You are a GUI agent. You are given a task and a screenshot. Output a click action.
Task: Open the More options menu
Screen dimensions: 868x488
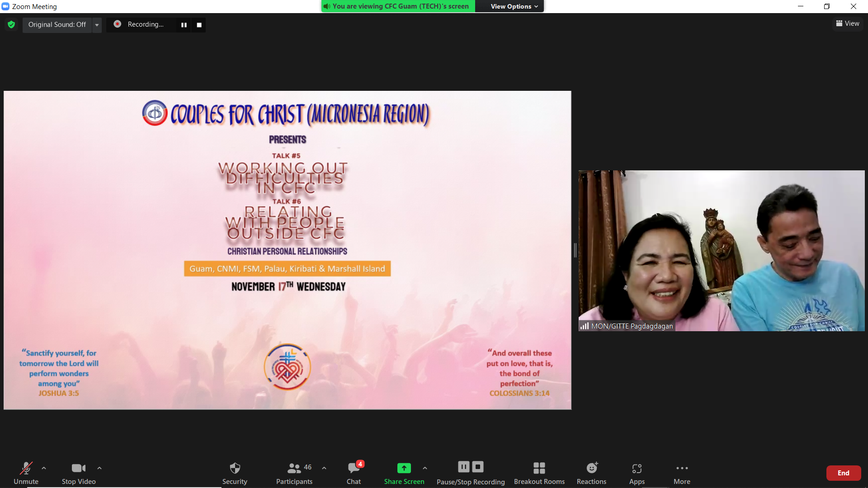click(x=682, y=473)
